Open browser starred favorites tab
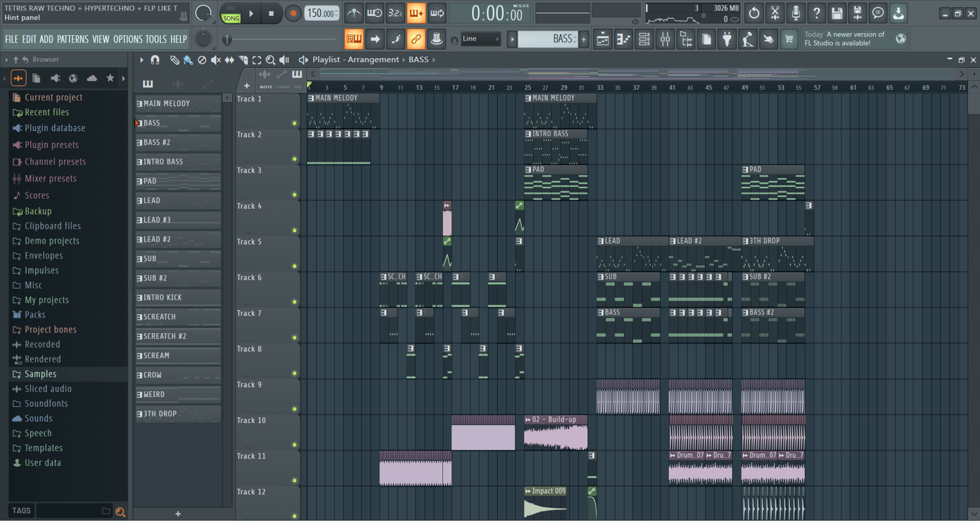The image size is (980, 521). [x=110, y=78]
